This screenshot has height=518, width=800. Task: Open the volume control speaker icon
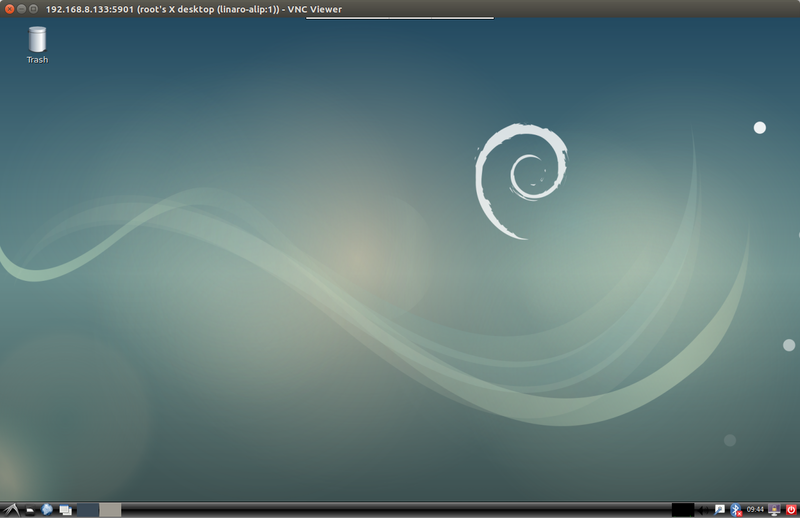tap(702, 510)
